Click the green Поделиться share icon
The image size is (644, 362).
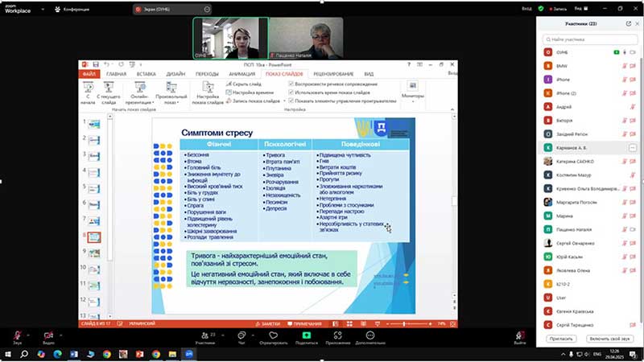(306, 334)
